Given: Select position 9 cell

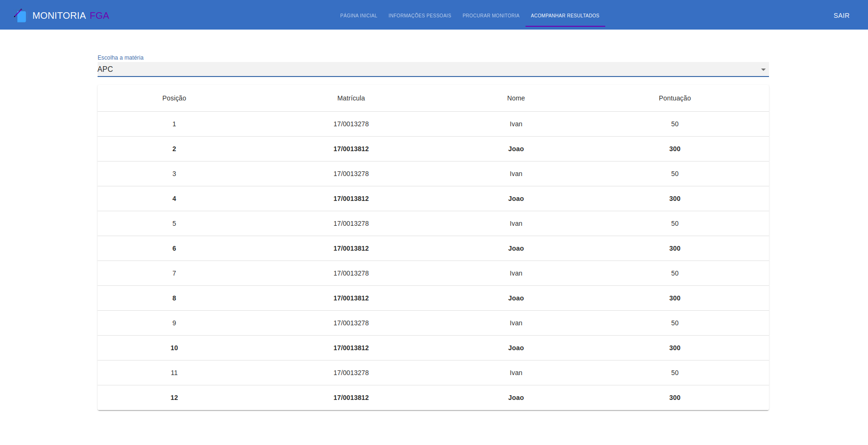Looking at the screenshot, I should (x=174, y=323).
